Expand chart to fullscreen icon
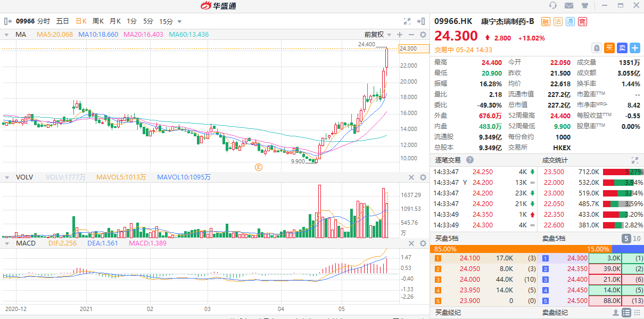This screenshot has width=644, height=319. [407, 21]
